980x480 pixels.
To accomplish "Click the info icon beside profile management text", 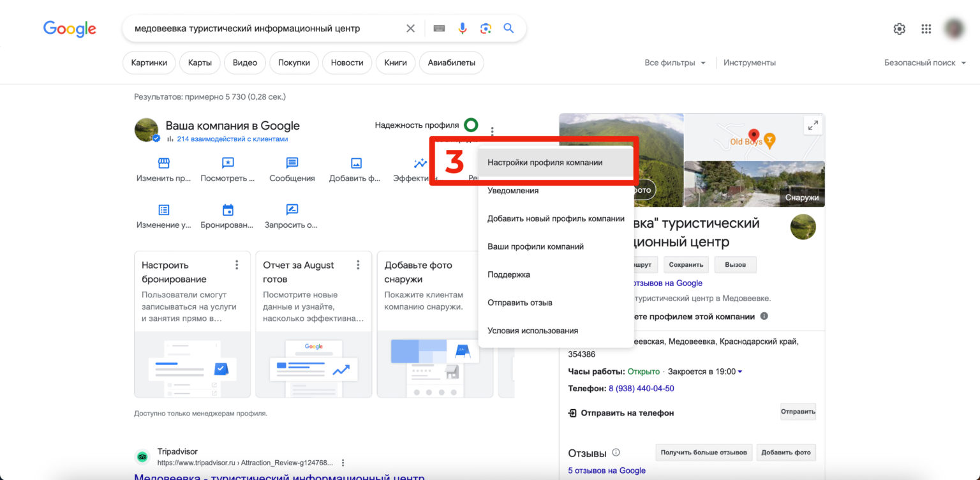I will click(764, 316).
